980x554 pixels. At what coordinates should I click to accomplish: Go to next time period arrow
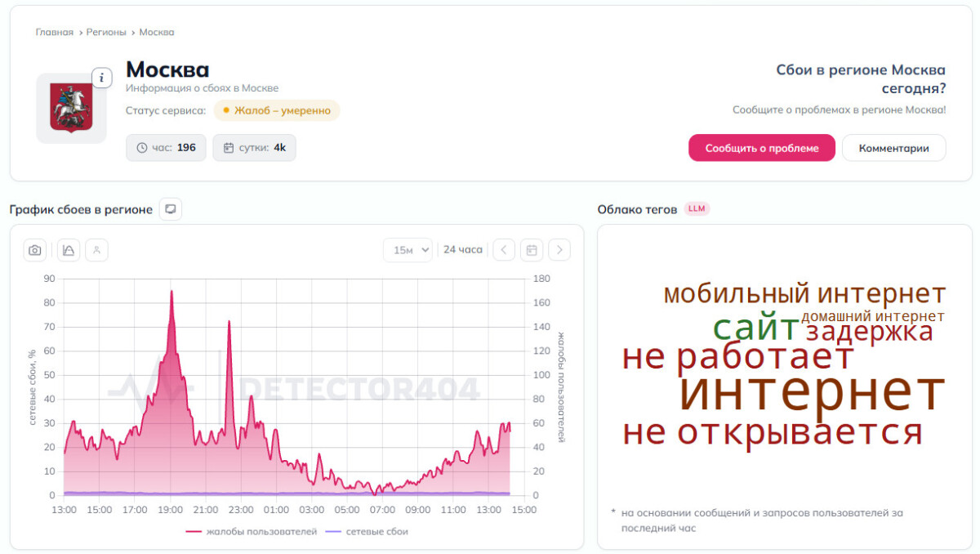pos(559,250)
